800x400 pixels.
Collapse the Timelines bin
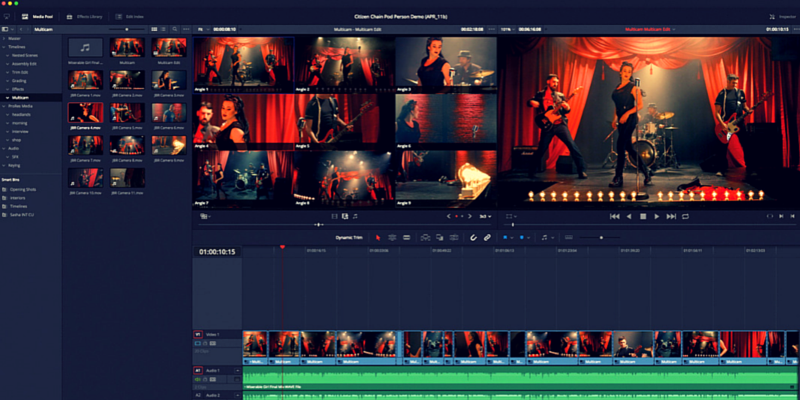tap(5, 47)
